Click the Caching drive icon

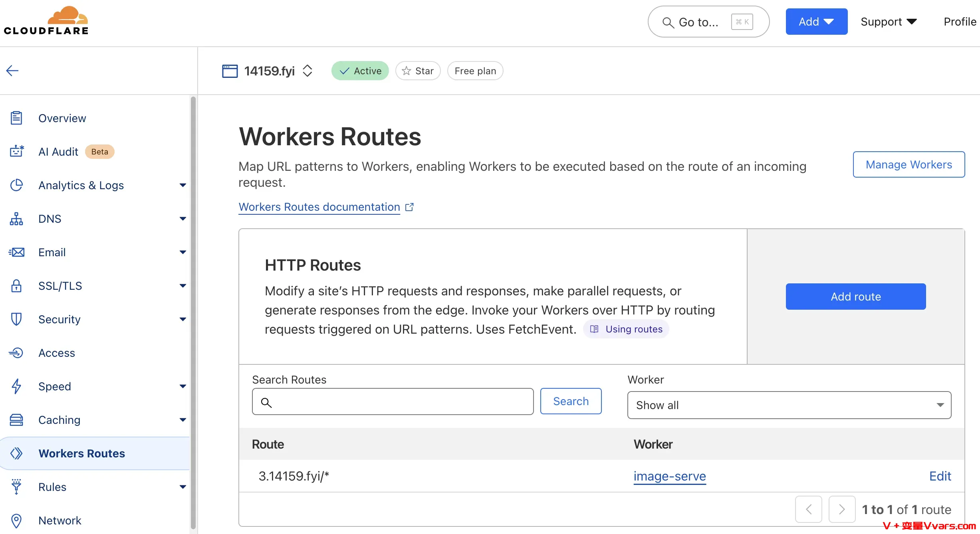(x=16, y=420)
